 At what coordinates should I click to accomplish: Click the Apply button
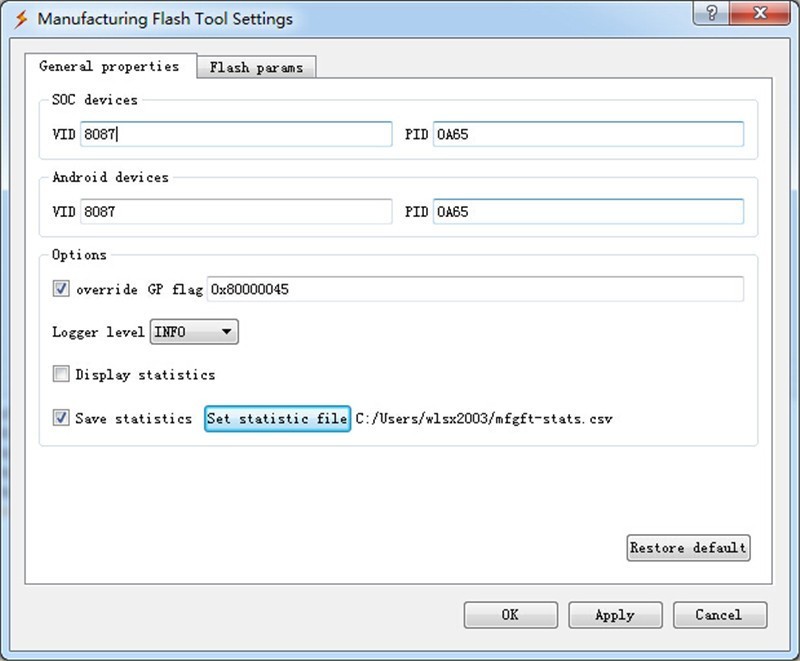615,615
